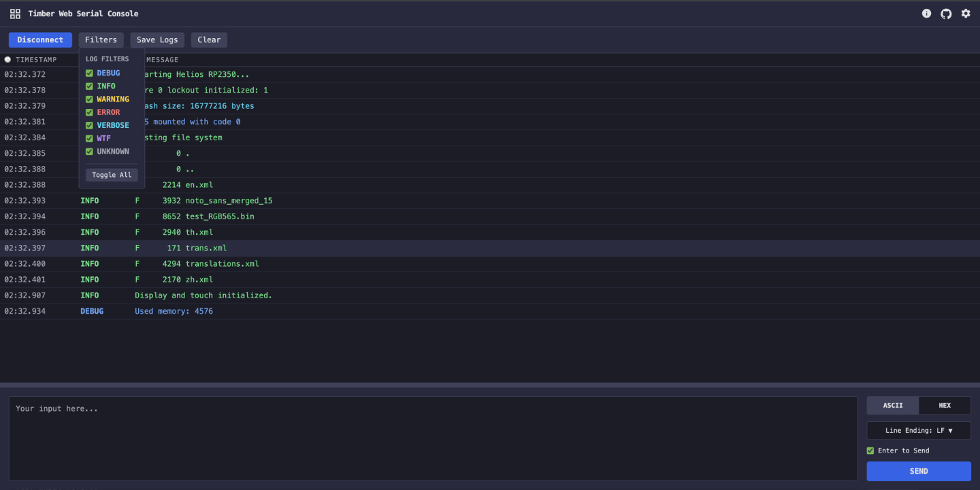Click Save Logs button
This screenshot has height=490, width=980.
click(x=157, y=39)
